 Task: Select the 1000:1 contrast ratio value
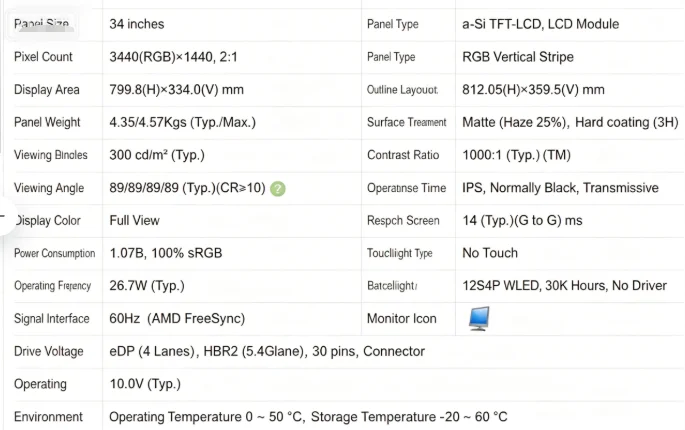(x=516, y=155)
